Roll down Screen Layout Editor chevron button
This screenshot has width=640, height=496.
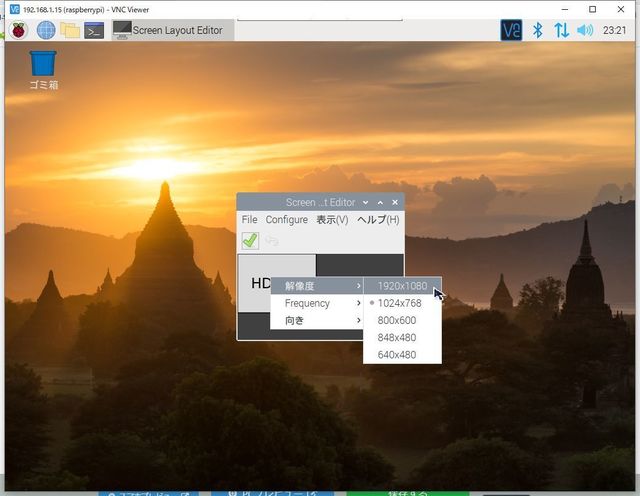(x=365, y=202)
